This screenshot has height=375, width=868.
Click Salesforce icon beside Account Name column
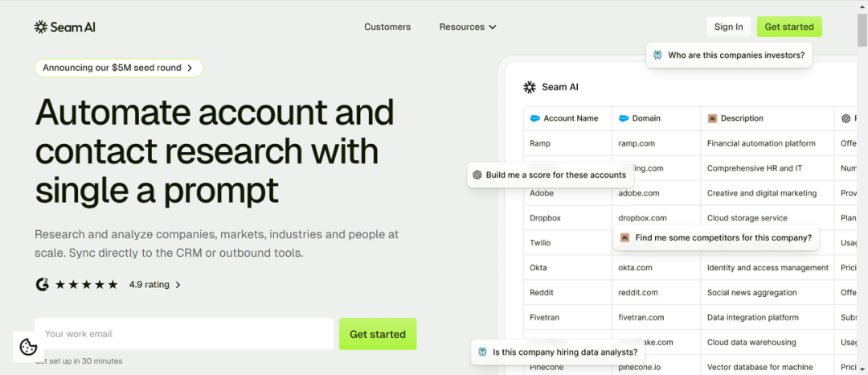point(534,118)
